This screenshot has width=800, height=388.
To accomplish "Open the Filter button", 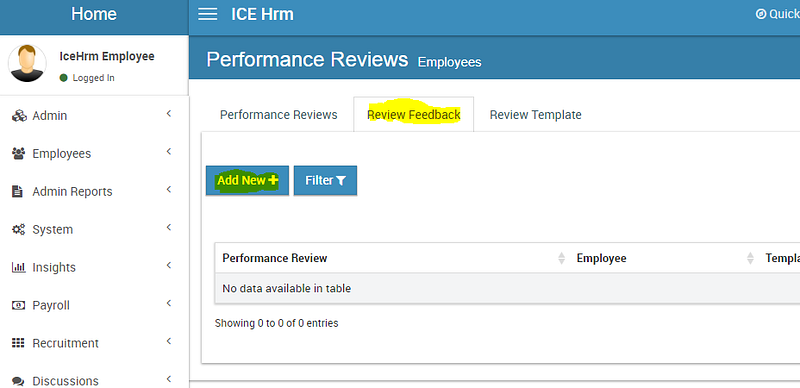I will (326, 180).
